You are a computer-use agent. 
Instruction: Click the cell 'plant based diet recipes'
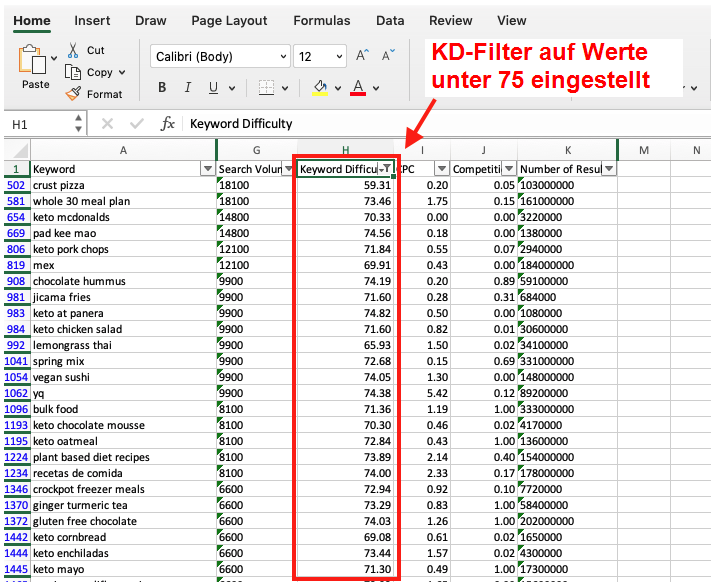[123, 457]
